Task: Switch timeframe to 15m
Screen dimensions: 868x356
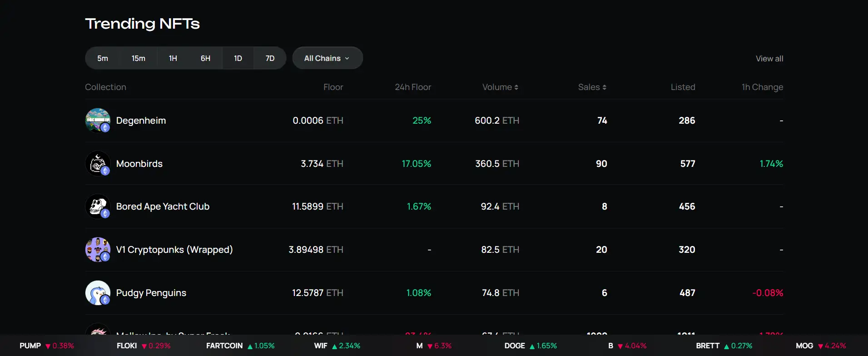Action: (139, 58)
